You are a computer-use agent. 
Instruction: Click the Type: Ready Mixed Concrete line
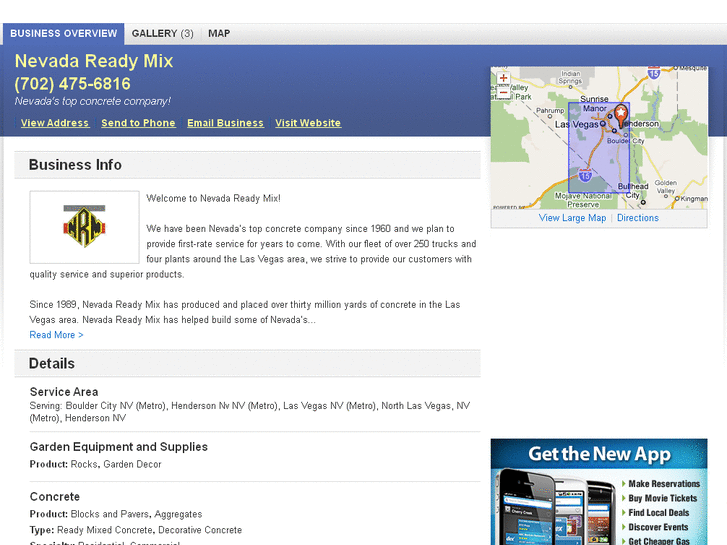[x=136, y=530]
